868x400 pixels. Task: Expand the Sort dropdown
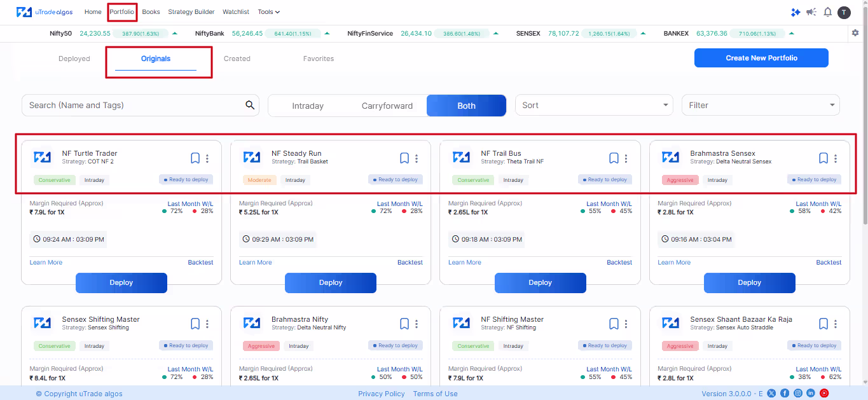pyautogui.click(x=594, y=106)
